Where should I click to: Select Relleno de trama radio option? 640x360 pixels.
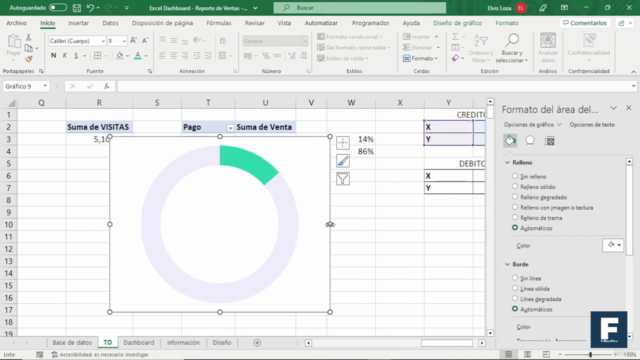tap(515, 218)
